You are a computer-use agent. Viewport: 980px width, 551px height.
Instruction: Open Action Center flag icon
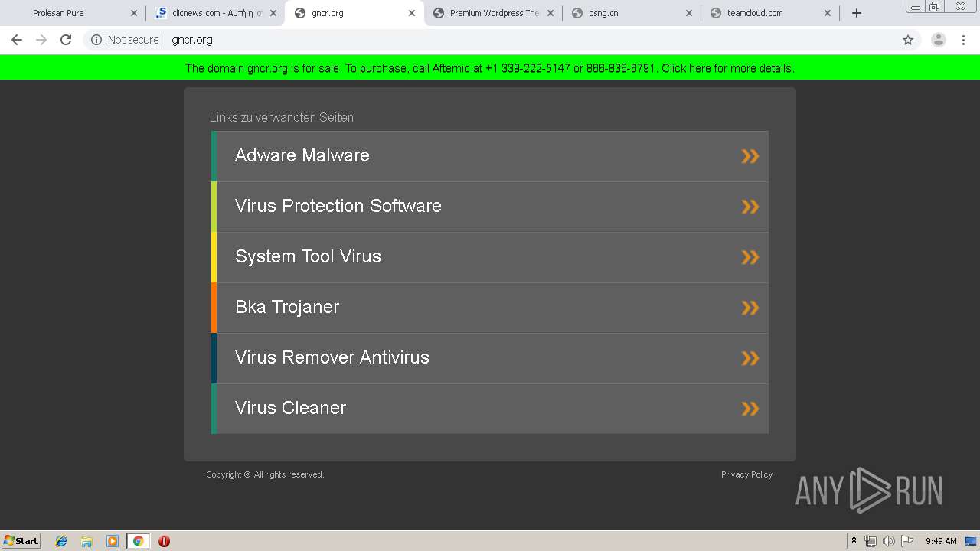pos(907,541)
